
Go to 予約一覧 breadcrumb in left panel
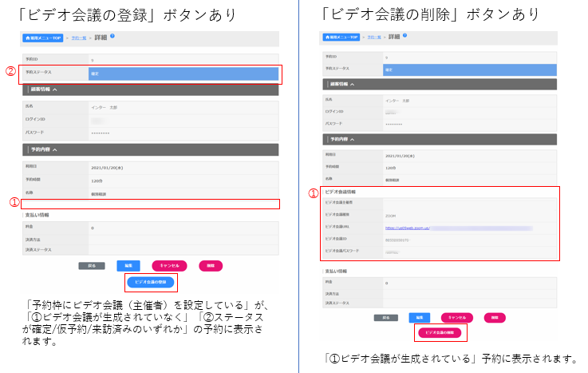point(78,38)
